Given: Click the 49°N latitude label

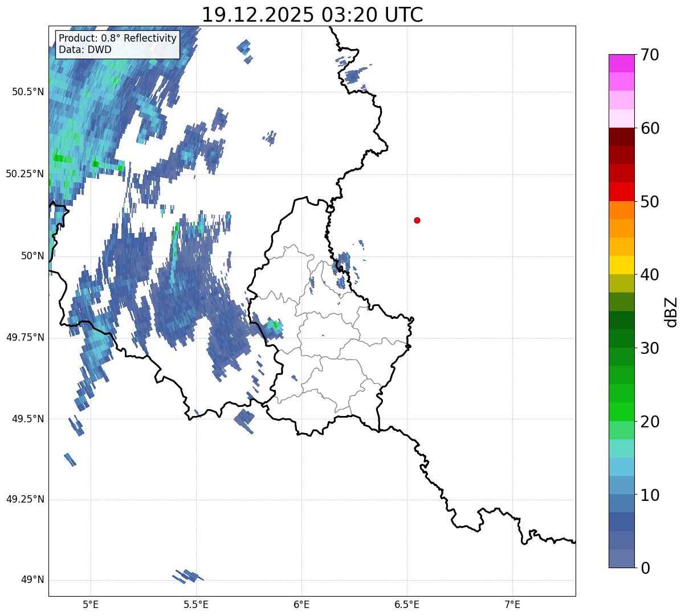Looking at the screenshot, I should click(x=32, y=580).
